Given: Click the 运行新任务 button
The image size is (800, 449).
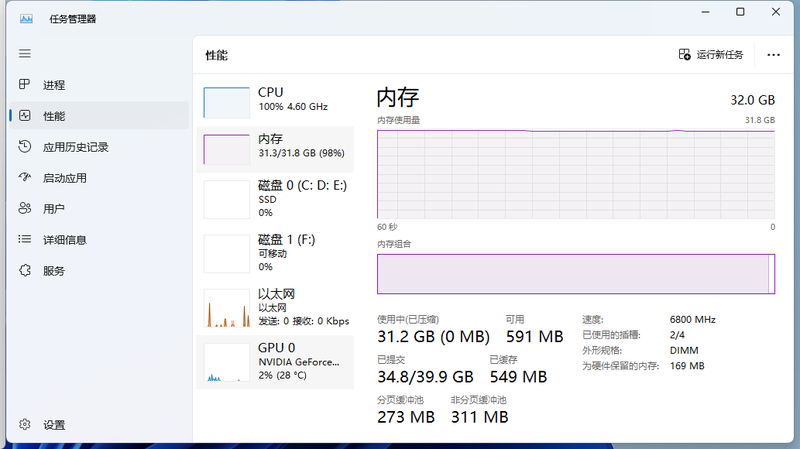Looking at the screenshot, I should click(711, 55).
